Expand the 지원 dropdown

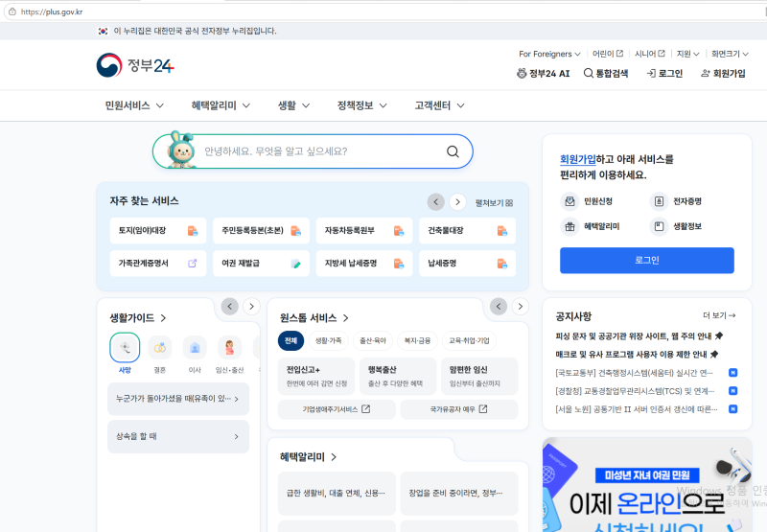point(687,54)
